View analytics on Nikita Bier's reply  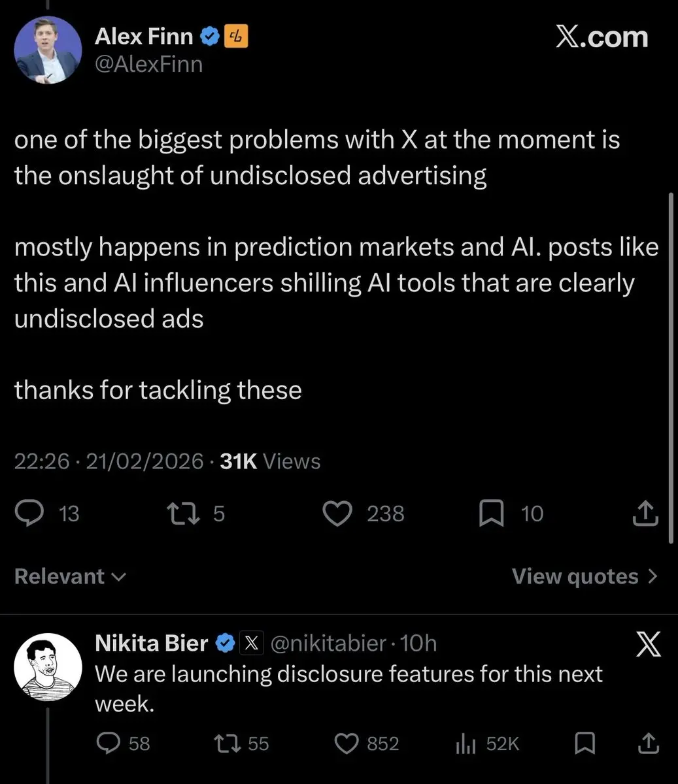(465, 743)
